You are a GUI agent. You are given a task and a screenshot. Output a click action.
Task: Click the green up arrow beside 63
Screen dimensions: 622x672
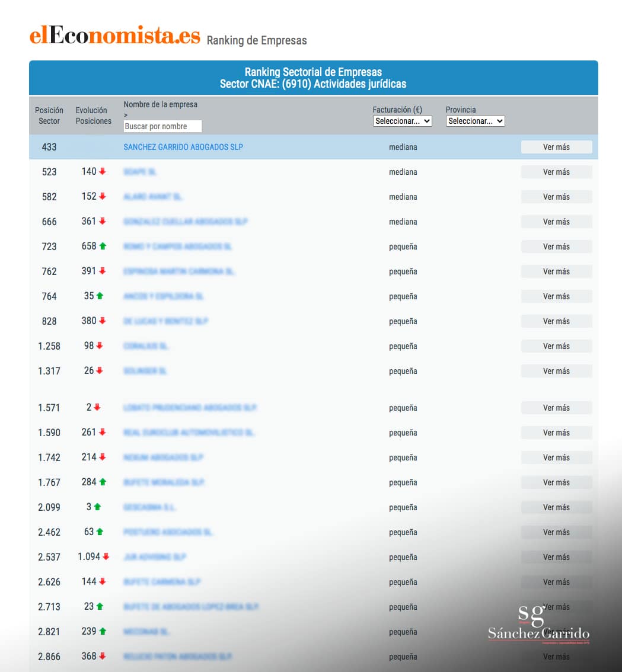[x=100, y=532]
